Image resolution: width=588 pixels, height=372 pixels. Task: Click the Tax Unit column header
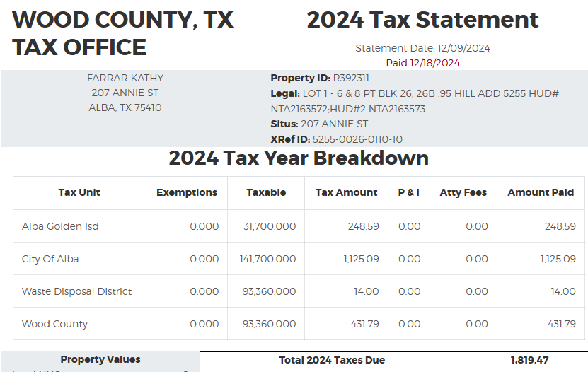click(x=79, y=192)
